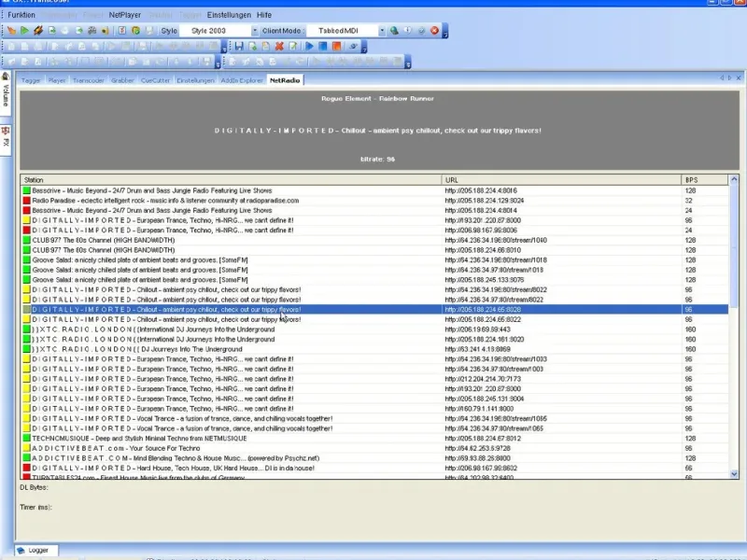Screen dimensions: 747x560
Task: Select ADDICTIVEBEAT Mind Blending Techno & House row
Action: 375,458
